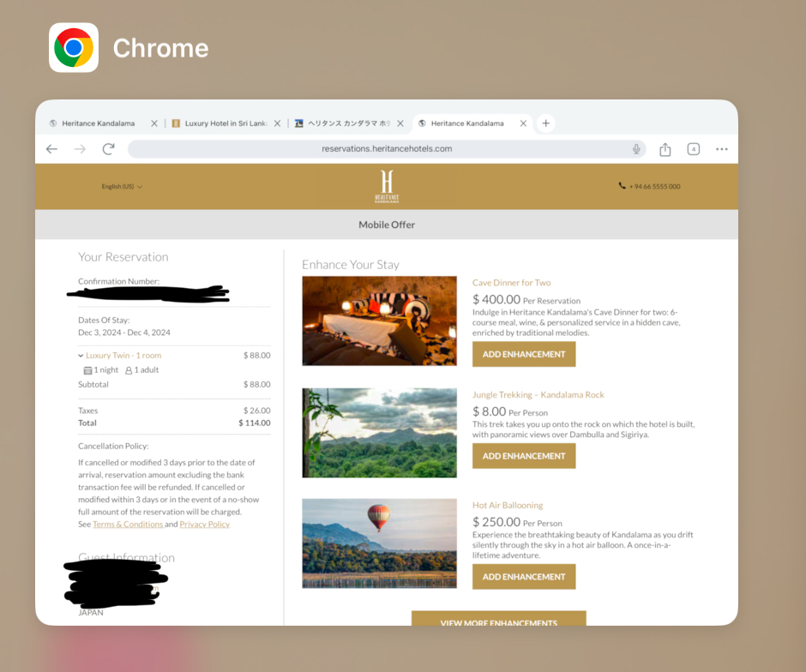Close the Japanese ヘリタンス カンダラマ tab
806x672 pixels.
tap(400, 123)
